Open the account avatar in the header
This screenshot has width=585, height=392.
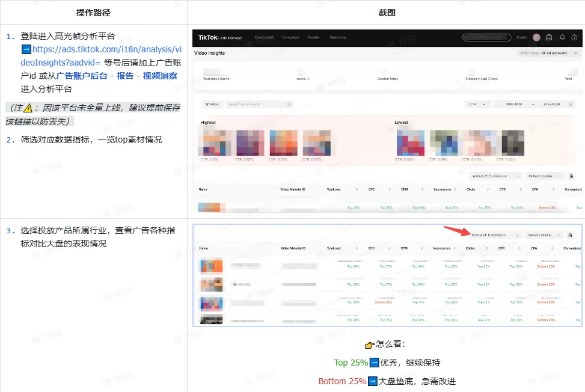[536, 37]
